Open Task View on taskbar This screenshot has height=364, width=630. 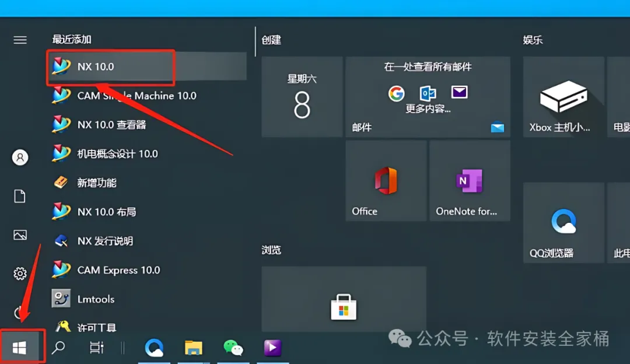coord(96,348)
